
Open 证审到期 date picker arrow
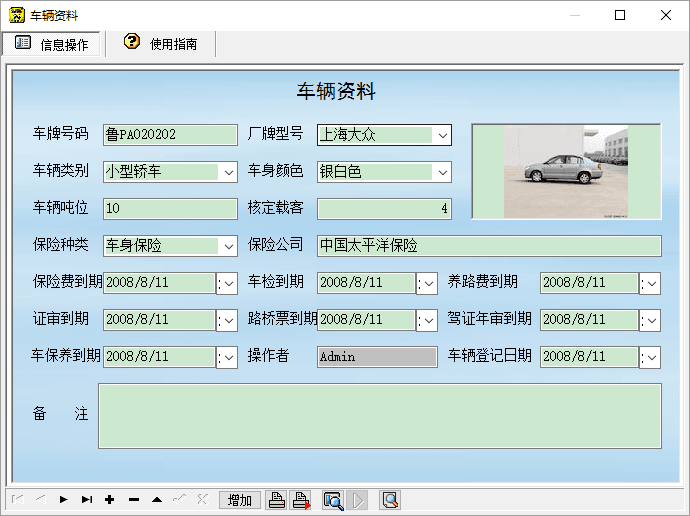coord(227,321)
